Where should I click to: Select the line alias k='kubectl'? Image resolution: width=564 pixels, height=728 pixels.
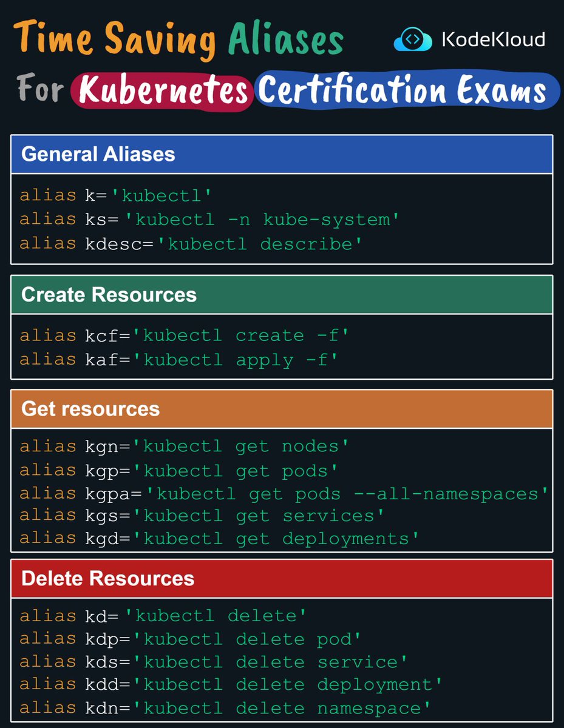tap(115, 196)
